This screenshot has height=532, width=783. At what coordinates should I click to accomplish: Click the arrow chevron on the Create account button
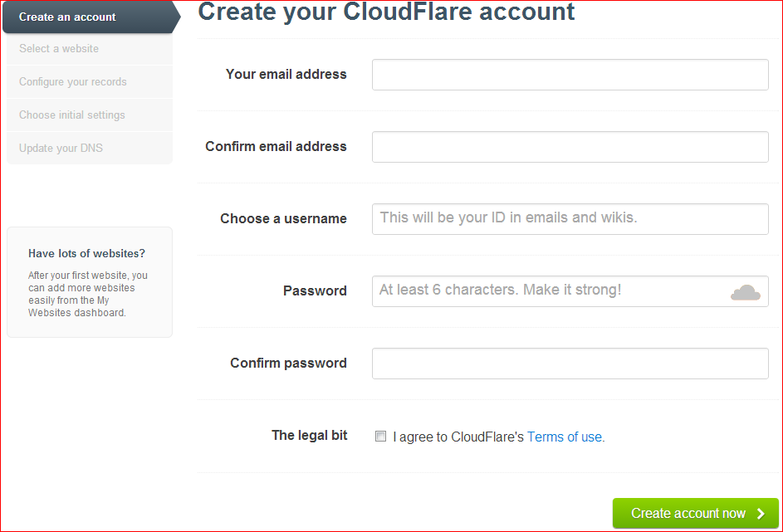coord(761,514)
